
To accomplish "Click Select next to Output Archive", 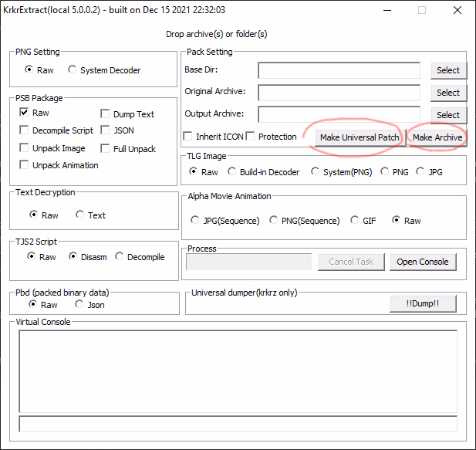I will tap(447, 115).
